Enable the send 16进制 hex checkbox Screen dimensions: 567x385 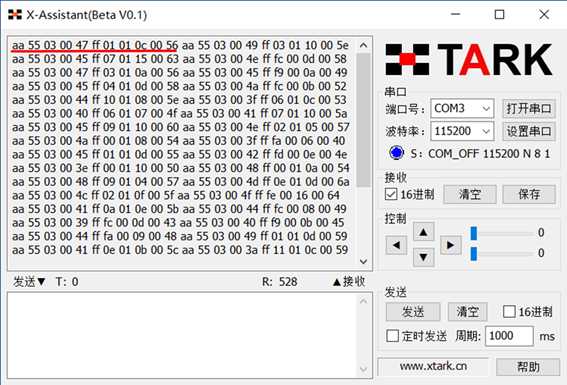tap(509, 311)
